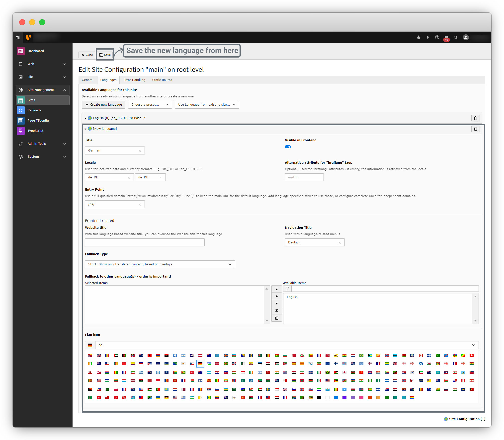The image size is (504, 440).
Task: Open the Fallback Type dropdown
Action: click(160, 264)
